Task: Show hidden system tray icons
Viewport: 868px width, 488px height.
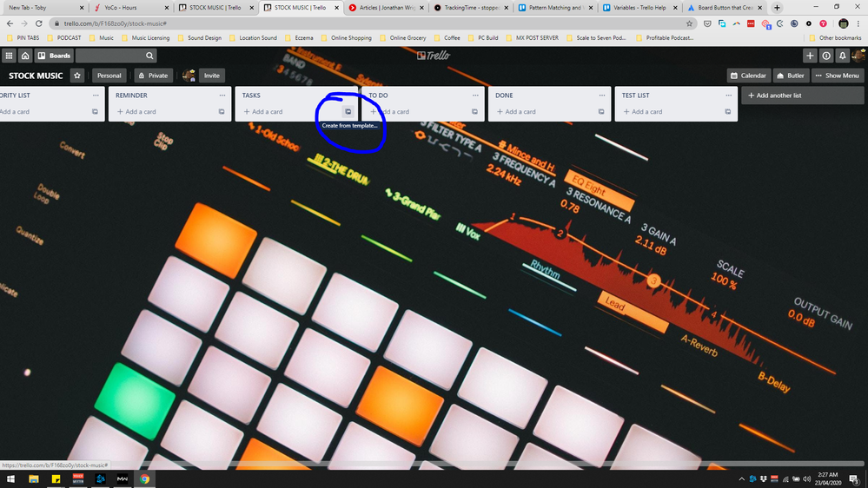Action: pos(741,479)
